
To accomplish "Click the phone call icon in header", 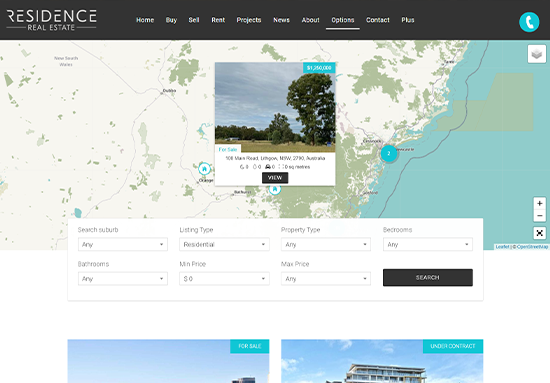I will coord(529,22).
